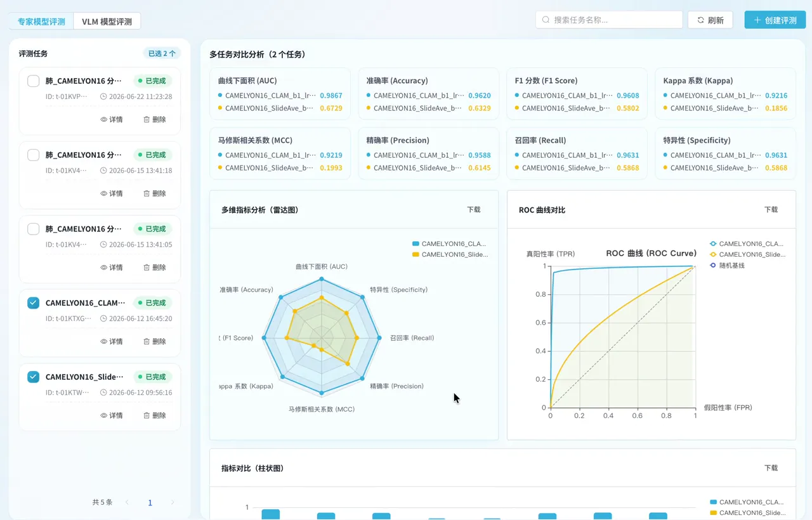Switch to the 专家模型评测 tab
The width and height of the screenshot is (812, 520).
tap(41, 22)
